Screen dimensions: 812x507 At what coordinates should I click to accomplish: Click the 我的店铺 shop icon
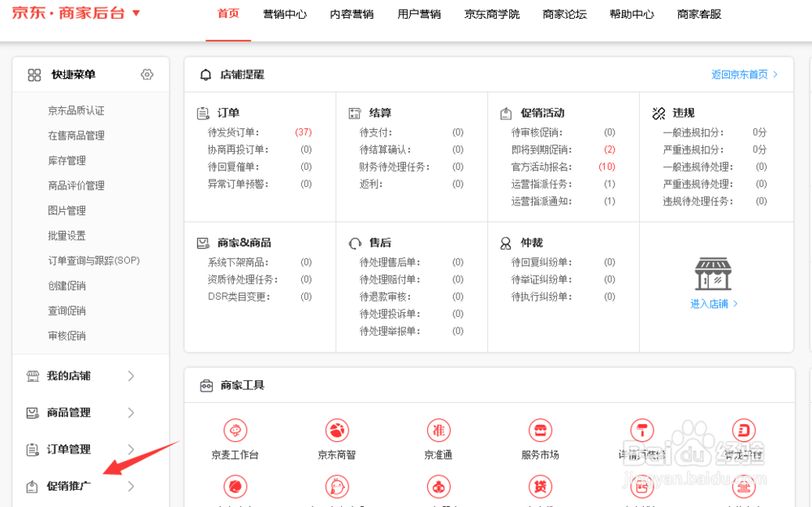tap(32, 376)
